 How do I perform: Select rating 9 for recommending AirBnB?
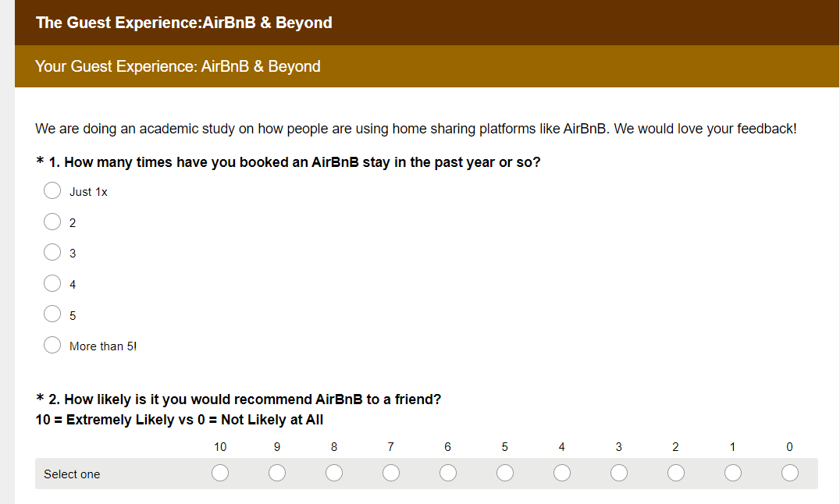coord(277,474)
